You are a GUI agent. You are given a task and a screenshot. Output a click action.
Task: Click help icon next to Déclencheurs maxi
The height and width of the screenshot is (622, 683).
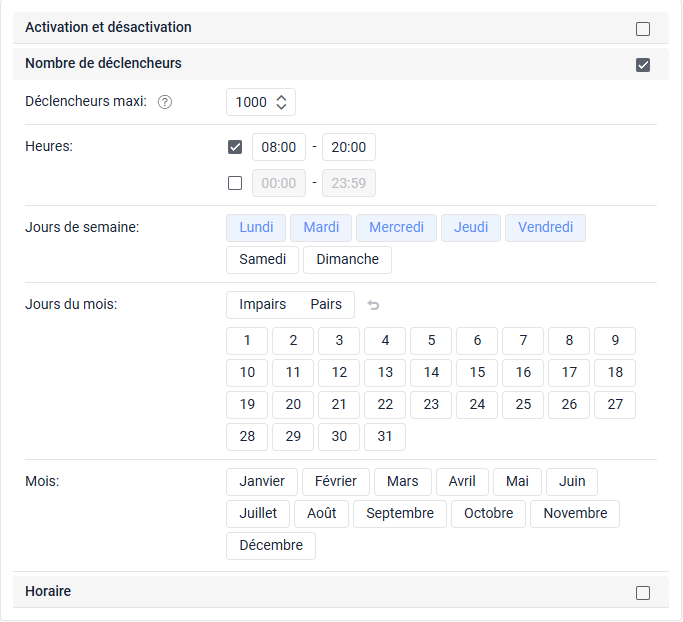tap(165, 102)
